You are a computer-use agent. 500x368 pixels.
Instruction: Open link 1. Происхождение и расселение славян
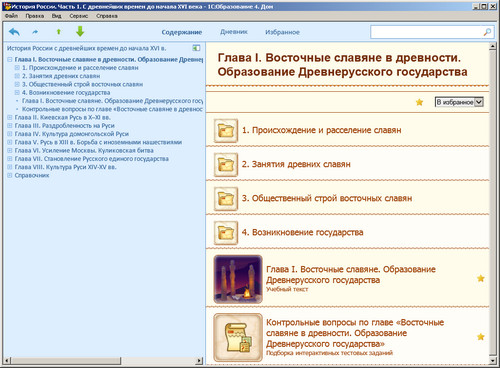pyautogui.click(x=321, y=130)
